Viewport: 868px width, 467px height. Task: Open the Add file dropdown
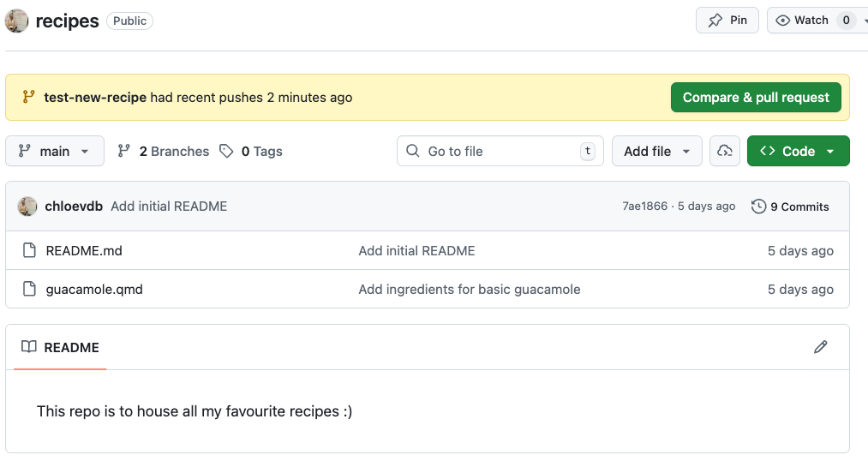pyautogui.click(x=657, y=152)
